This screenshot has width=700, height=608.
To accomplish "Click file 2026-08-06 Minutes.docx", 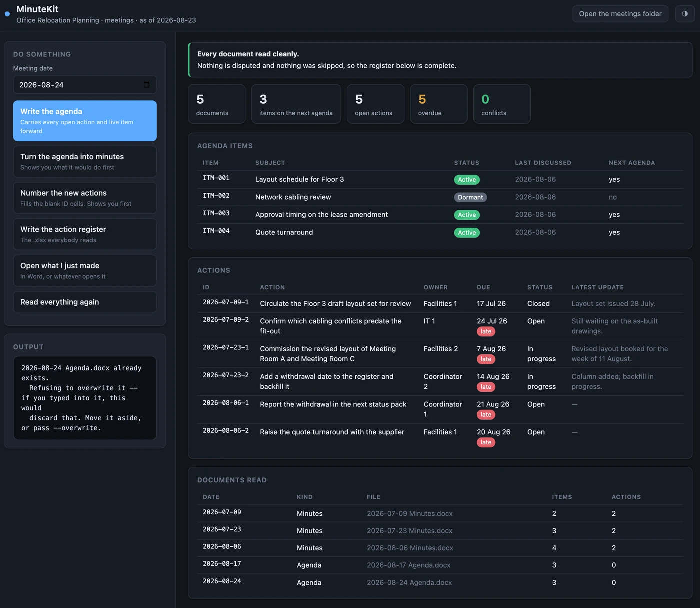I will tap(410, 548).
